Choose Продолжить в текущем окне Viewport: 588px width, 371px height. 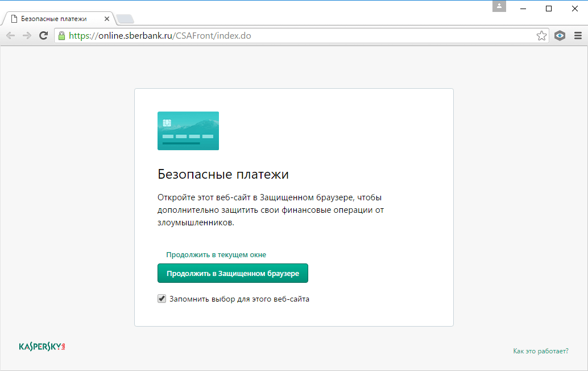[x=216, y=254]
